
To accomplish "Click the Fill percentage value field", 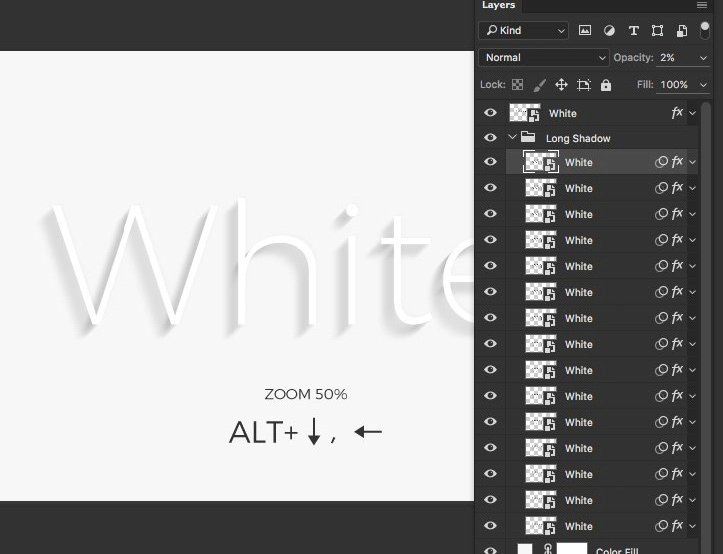I will pyautogui.click(x=673, y=85).
